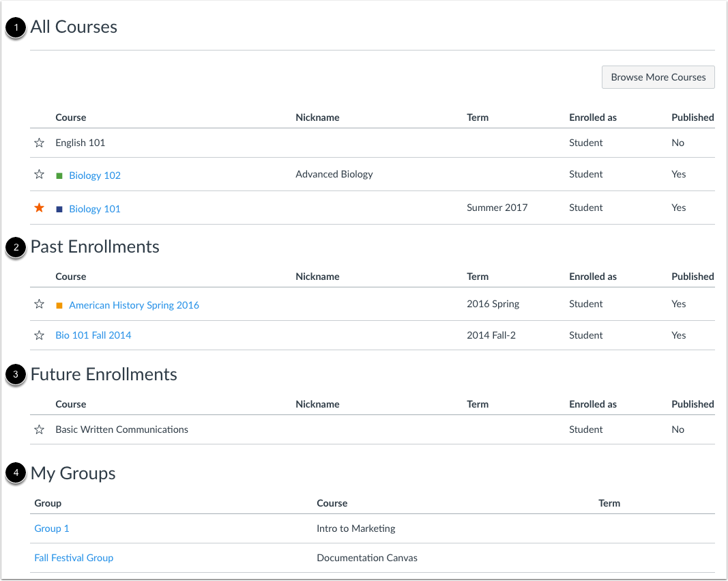Viewport: 728px width, 581px height.
Task: Open Bio 101 Fall 2014 course
Action: 93,335
